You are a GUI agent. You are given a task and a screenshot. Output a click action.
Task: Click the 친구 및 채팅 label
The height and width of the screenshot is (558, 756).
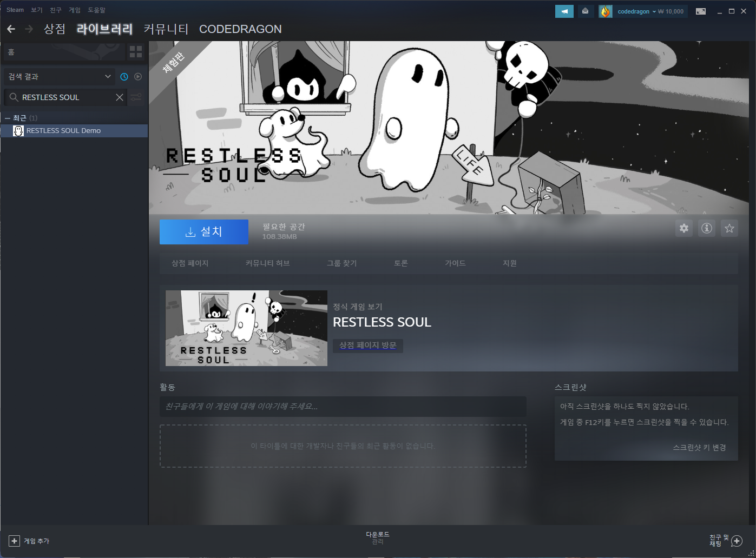click(719, 541)
